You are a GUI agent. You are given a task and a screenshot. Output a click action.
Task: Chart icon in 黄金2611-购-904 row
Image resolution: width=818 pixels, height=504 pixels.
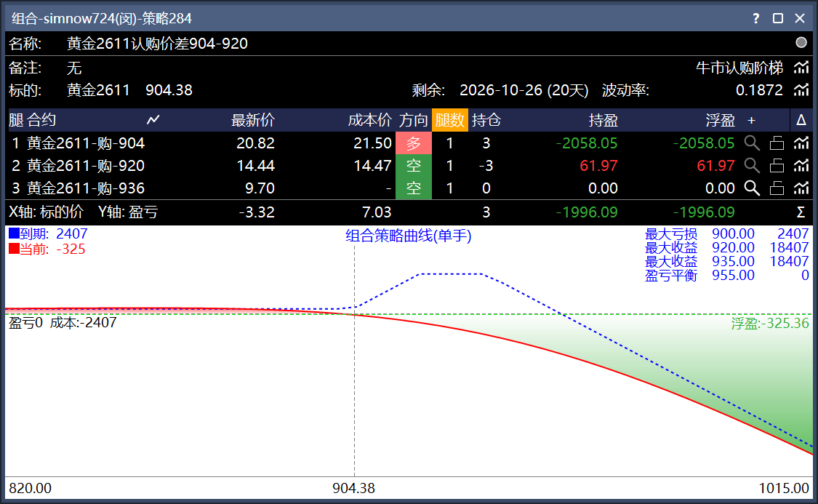801,143
